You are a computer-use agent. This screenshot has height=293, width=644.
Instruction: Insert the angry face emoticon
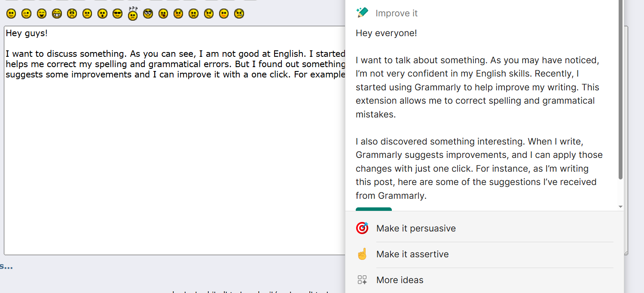click(72, 14)
